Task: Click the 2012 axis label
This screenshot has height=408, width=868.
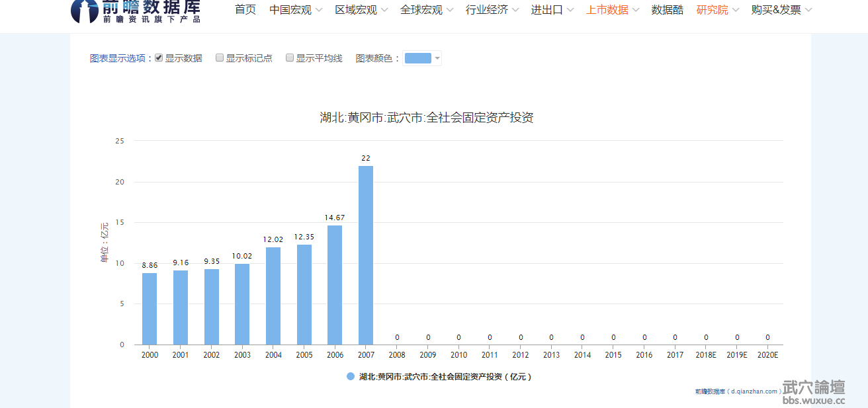Action: tap(521, 355)
